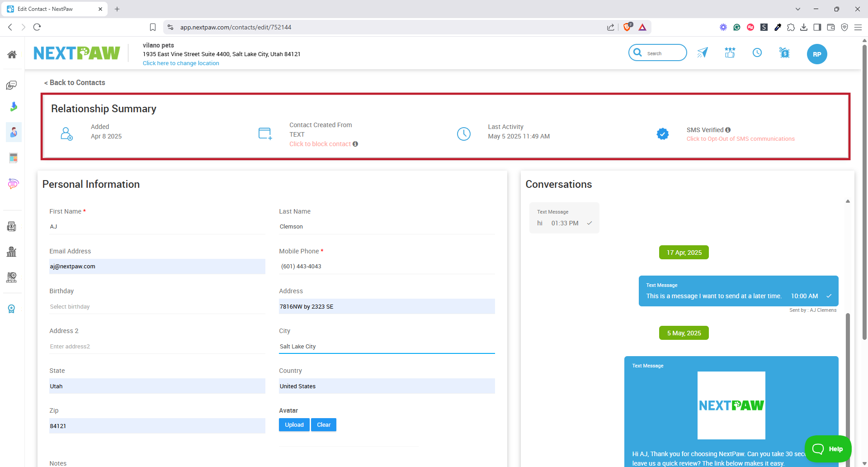
Task: Click the dark S extension icon
Action: point(764,27)
